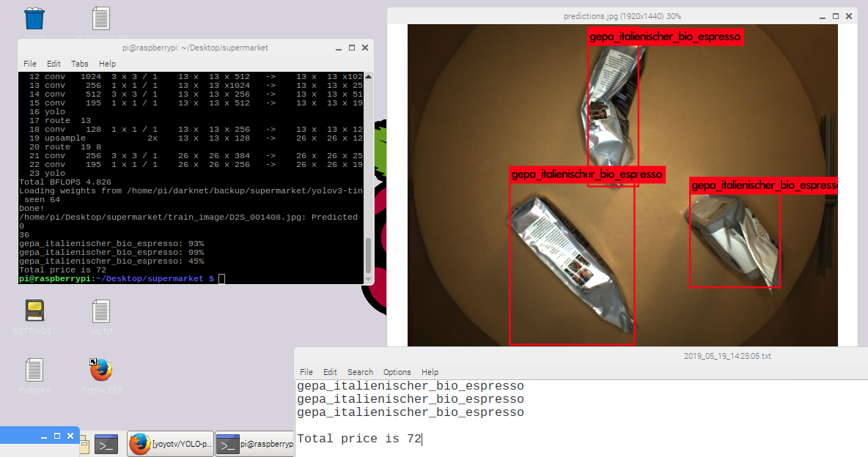This screenshot has height=457, width=868.
Task: Maximize the small blue window at the bottom left
Action: pos(57,436)
